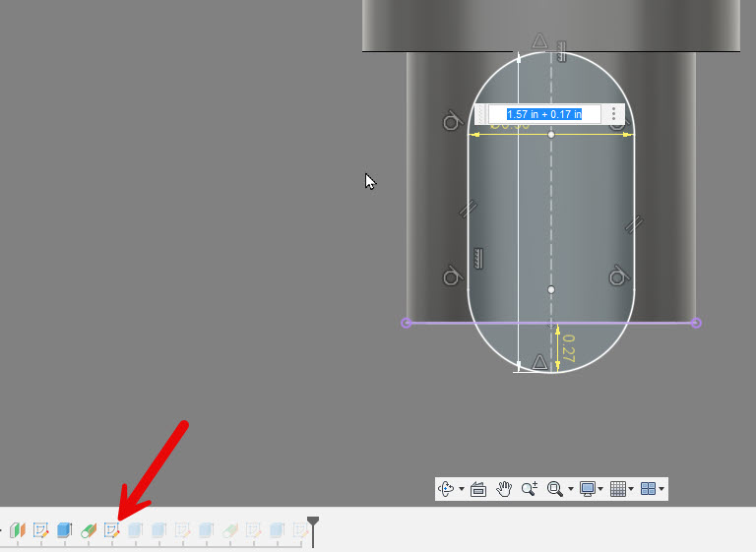Click the vertical constraint icon at slot top
Image resolution: width=756 pixels, height=552 pixels.
[561, 51]
